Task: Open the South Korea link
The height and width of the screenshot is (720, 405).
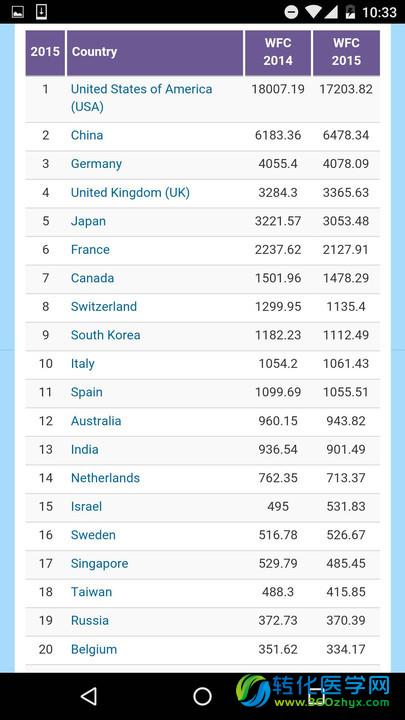Action: [106, 335]
